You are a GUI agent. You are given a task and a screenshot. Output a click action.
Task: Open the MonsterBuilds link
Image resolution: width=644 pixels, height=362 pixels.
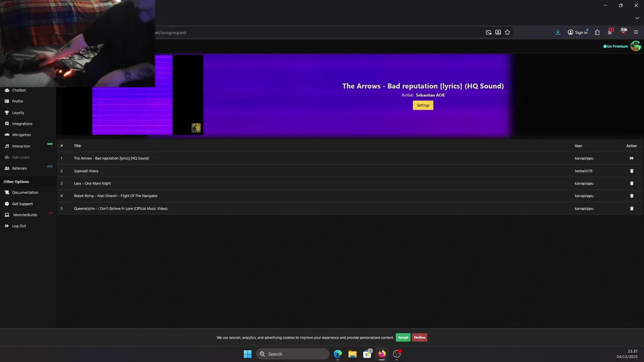click(x=25, y=215)
